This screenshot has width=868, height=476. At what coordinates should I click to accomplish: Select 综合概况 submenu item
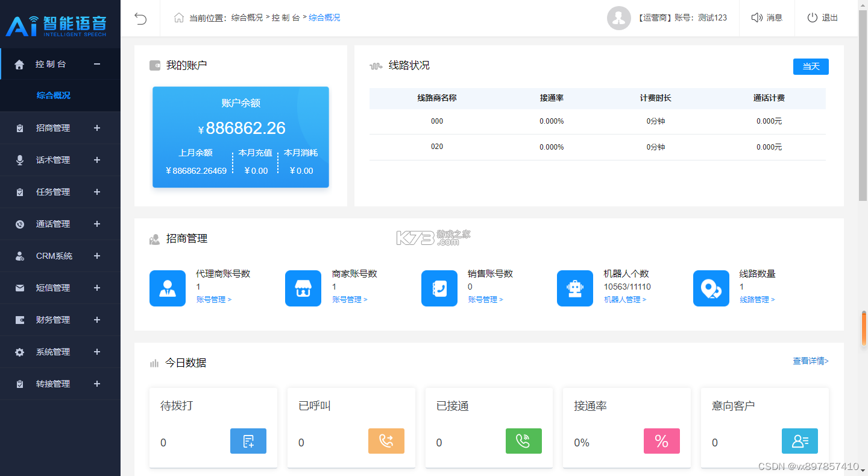click(x=54, y=95)
